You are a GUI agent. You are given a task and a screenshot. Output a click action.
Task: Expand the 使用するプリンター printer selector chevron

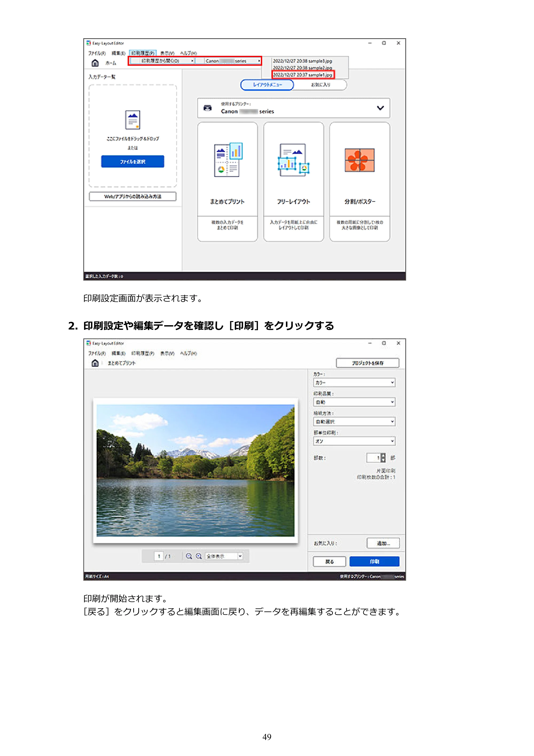pos(380,108)
